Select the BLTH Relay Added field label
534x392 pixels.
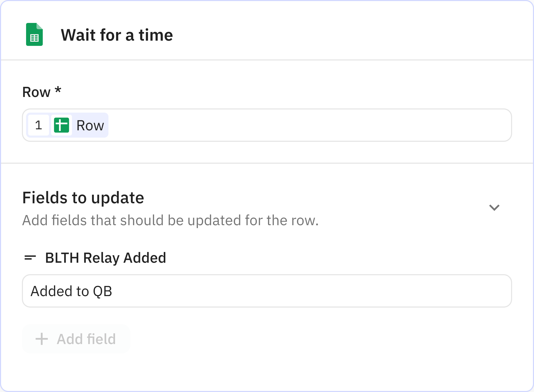tap(105, 258)
